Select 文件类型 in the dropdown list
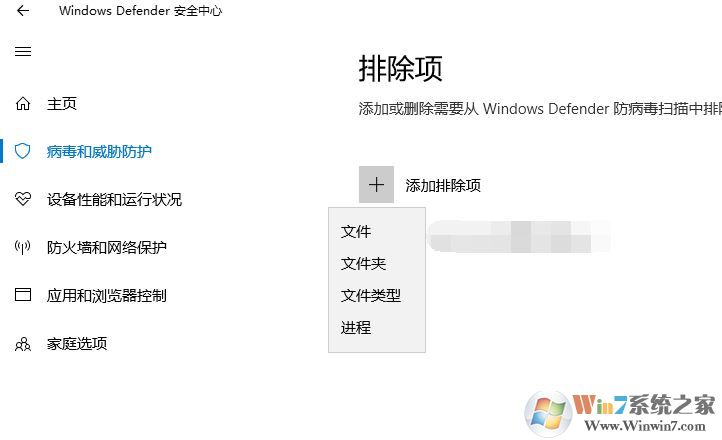This screenshot has height=440, width=722. click(370, 296)
